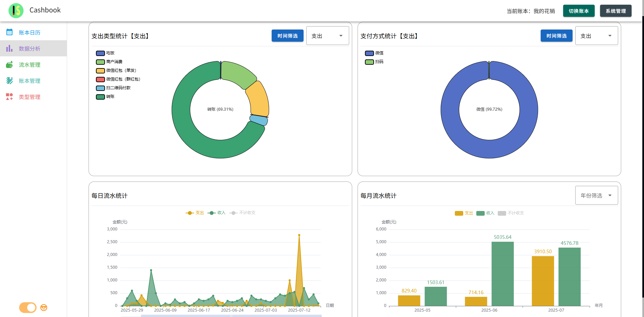Image resolution: width=644 pixels, height=317 pixels.
Task: Click the sunglasses emoji icon at bottom
Action: pyautogui.click(x=44, y=308)
